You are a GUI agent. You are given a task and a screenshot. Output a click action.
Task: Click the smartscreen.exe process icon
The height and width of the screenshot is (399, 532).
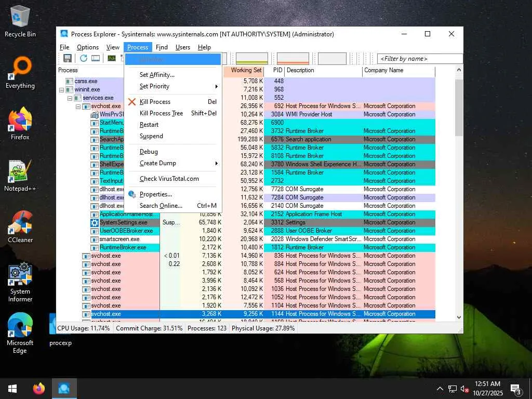pos(95,239)
